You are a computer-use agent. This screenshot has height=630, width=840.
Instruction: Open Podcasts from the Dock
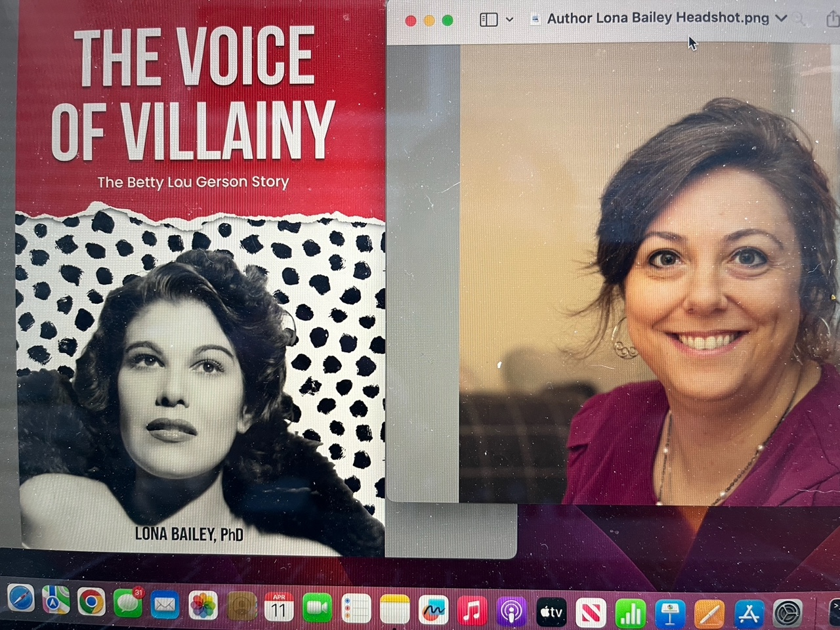pyautogui.click(x=512, y=612)
